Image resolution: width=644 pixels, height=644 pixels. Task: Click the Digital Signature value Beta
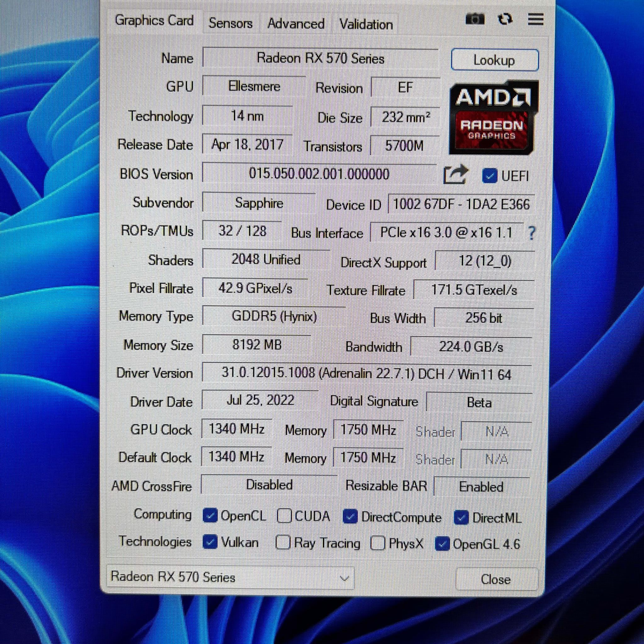coord(479,402)
